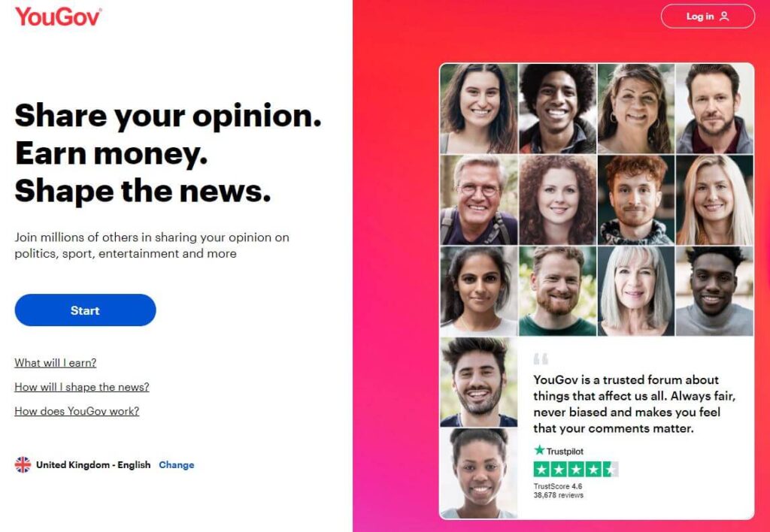Click the testimonial quote about YouGov

pos(635,404)
